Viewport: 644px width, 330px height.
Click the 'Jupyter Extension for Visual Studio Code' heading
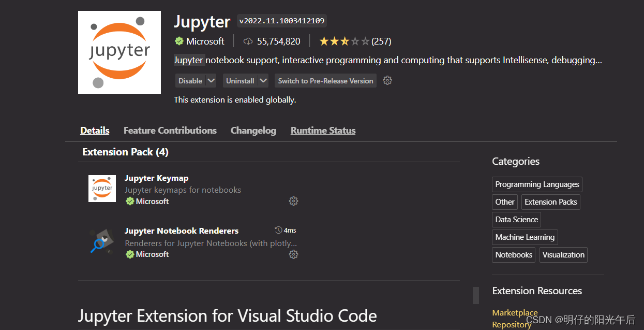[x=228, y=315]
